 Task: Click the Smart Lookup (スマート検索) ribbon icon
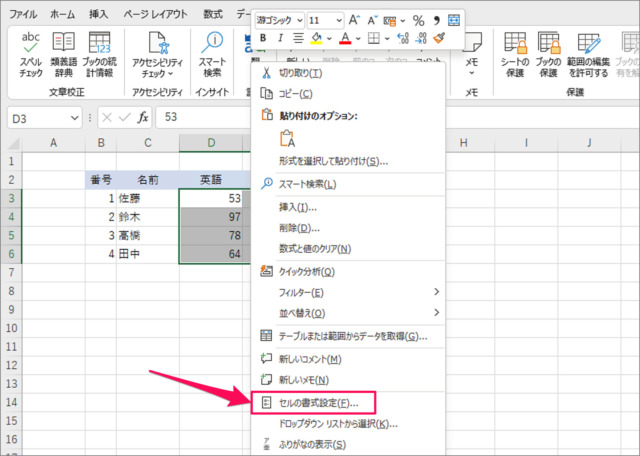coord(212,52)
